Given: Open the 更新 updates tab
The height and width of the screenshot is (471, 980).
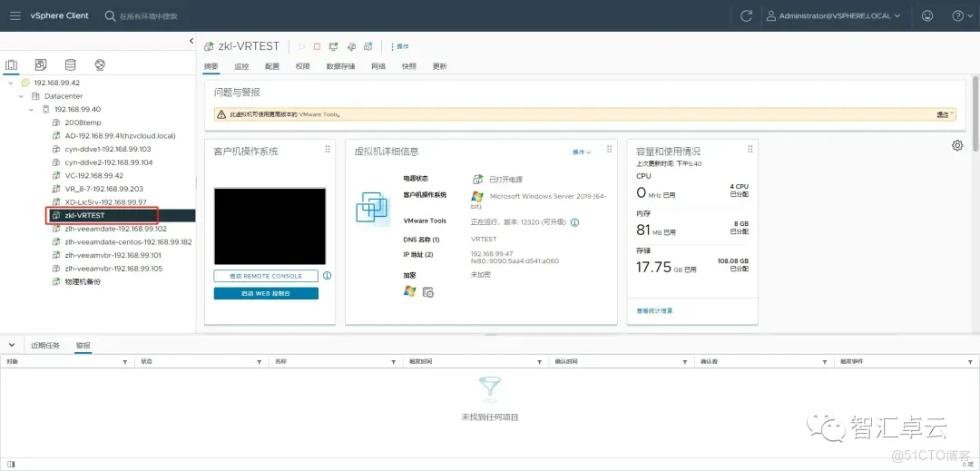Looking at the screenshot, I should (439, 66).
